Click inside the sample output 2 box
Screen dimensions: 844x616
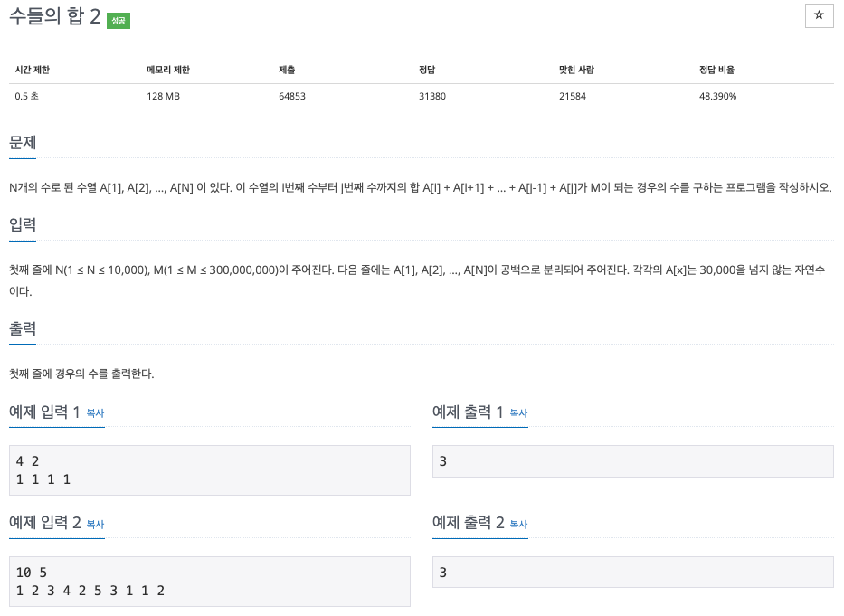[631, 572]
